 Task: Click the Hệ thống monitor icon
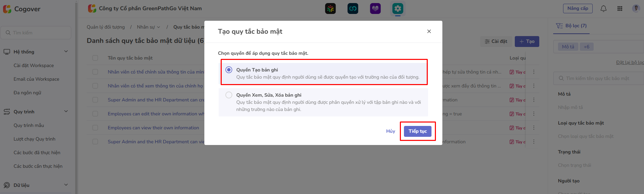pos(7,52)
